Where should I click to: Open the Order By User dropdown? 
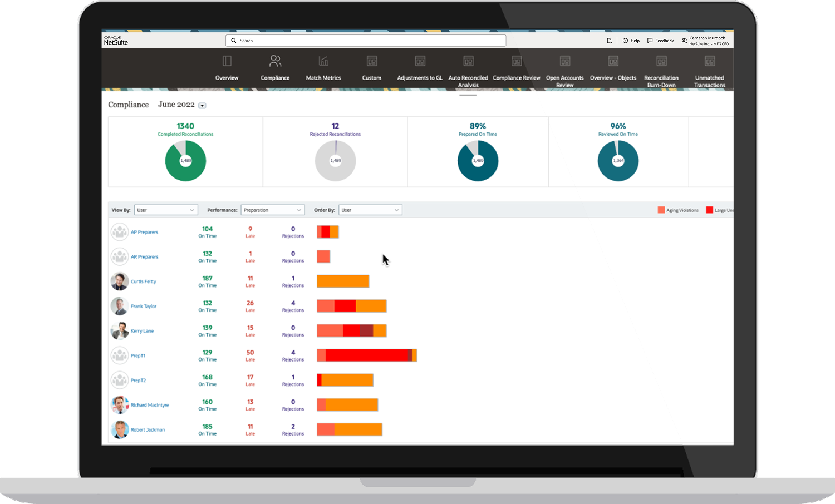370,210
